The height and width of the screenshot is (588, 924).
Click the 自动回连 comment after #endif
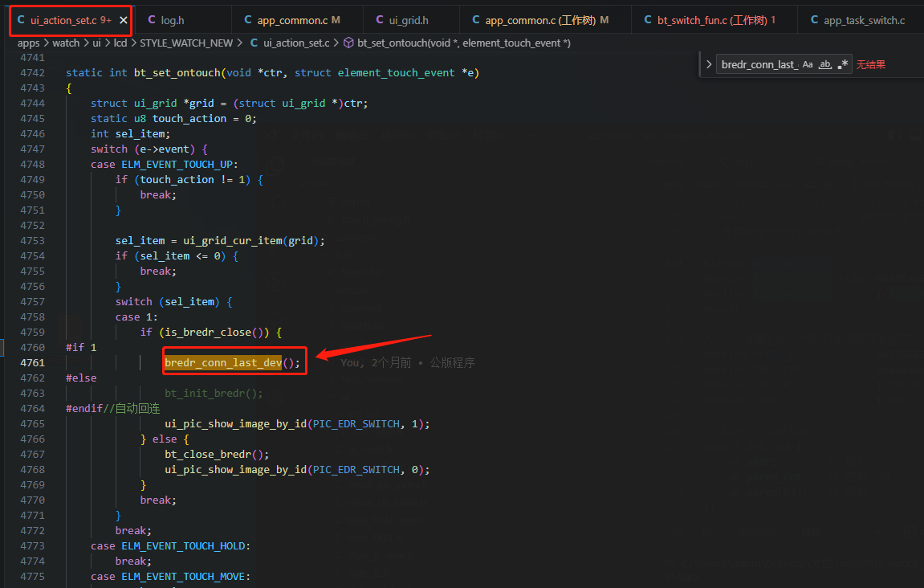coord(137,409)
